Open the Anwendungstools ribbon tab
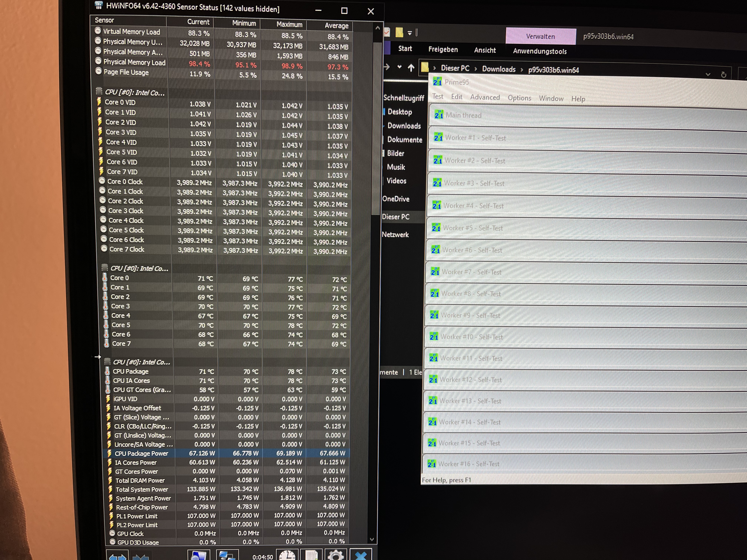The height and width of the screenshot is (560, 747). (540, 51)
